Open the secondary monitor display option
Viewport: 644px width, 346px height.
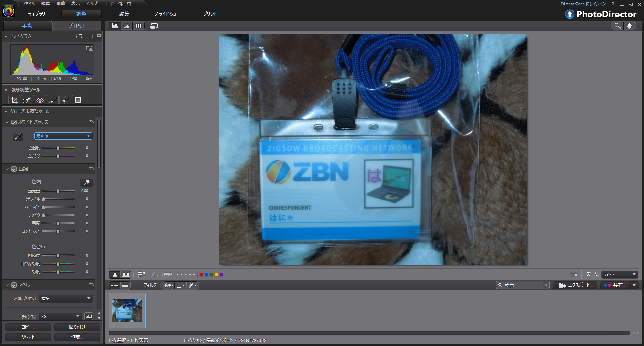pyautogui.click(x=154, y=26)
